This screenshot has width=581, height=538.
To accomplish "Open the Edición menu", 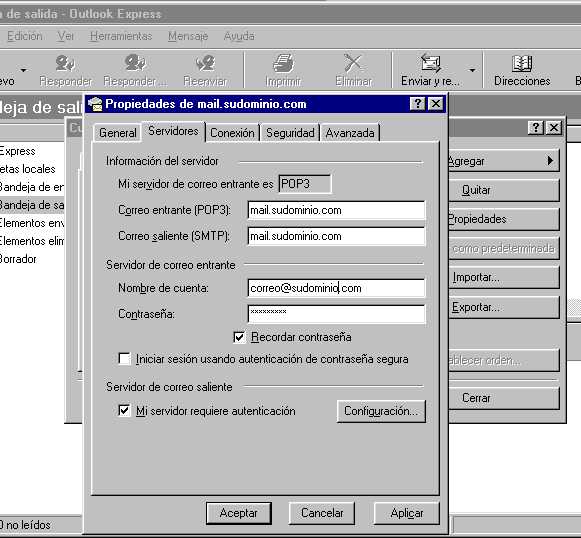I will point(24,36).
